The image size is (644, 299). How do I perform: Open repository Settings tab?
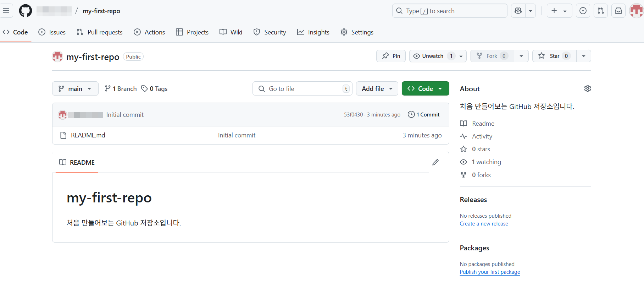pos(357,32)
